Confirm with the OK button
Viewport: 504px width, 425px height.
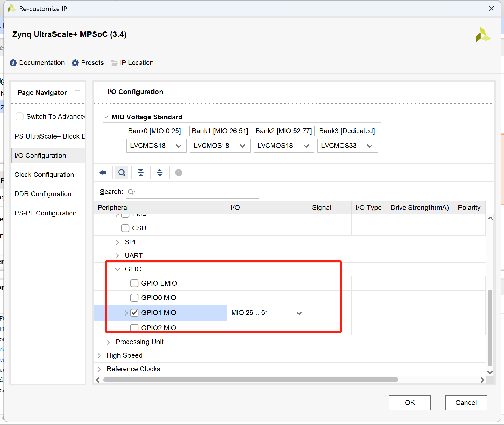(x=410, y=403)
